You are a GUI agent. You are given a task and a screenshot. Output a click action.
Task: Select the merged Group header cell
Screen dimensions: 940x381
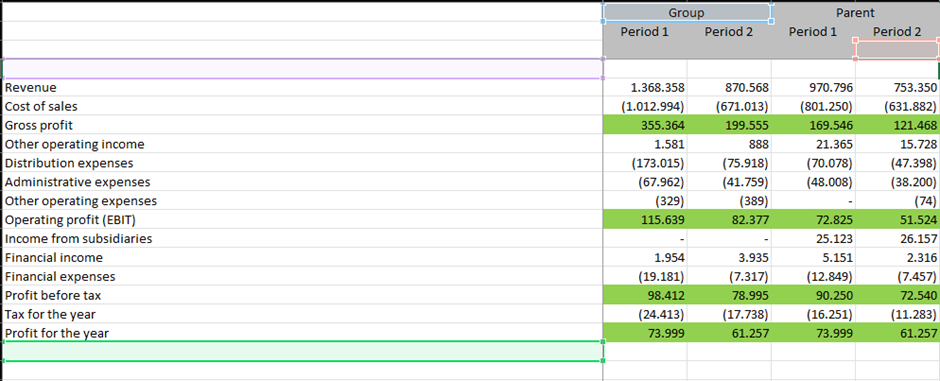(x=686, y=13)
